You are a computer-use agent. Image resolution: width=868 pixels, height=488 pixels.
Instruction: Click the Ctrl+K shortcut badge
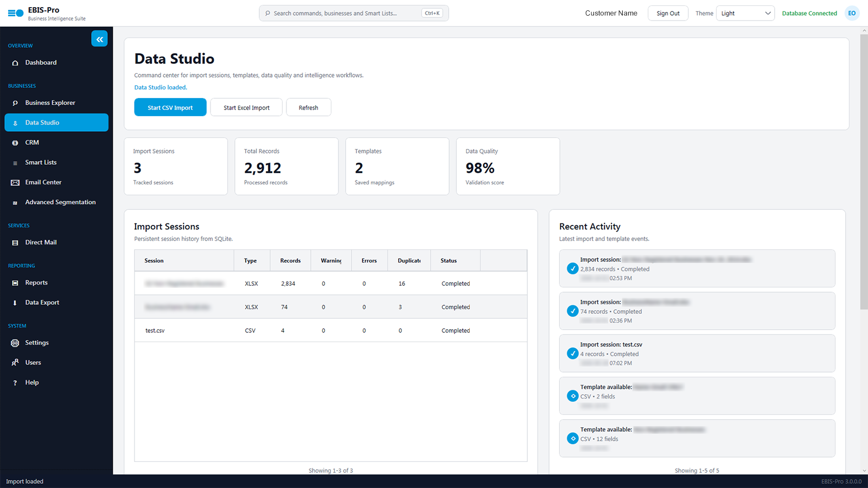432,13
